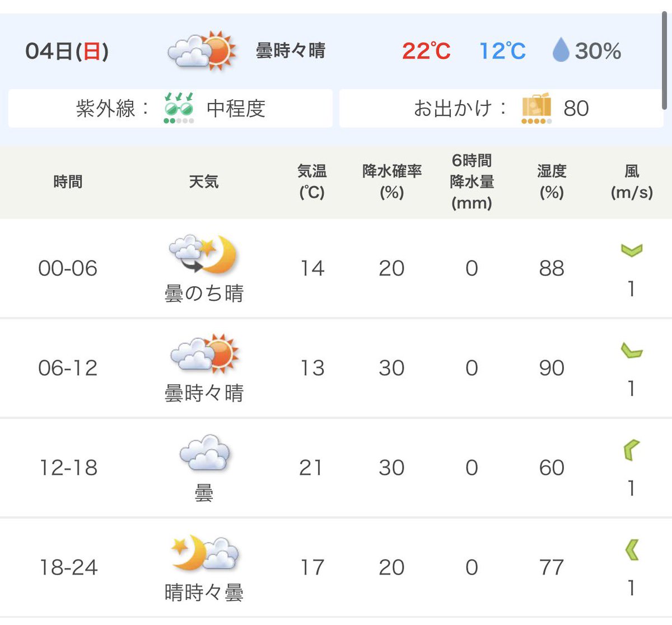Image resolution: width=672 pixels, height=625 pixels.
Task: Click the wind direction arrow for 00-06
Action: click(632, 250)
